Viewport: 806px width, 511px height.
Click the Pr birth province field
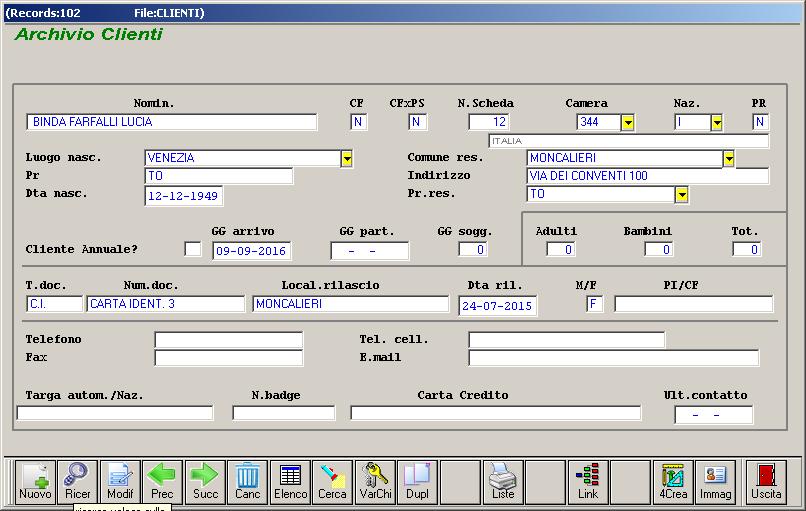219,176
